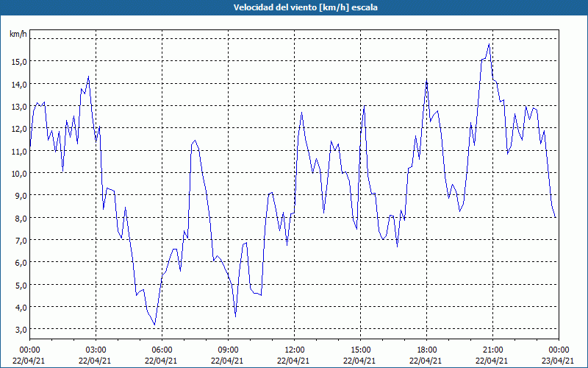588x368 pixels.
Task: Pick the 3,0 y-axis label
Action: [x=21, y=330]
